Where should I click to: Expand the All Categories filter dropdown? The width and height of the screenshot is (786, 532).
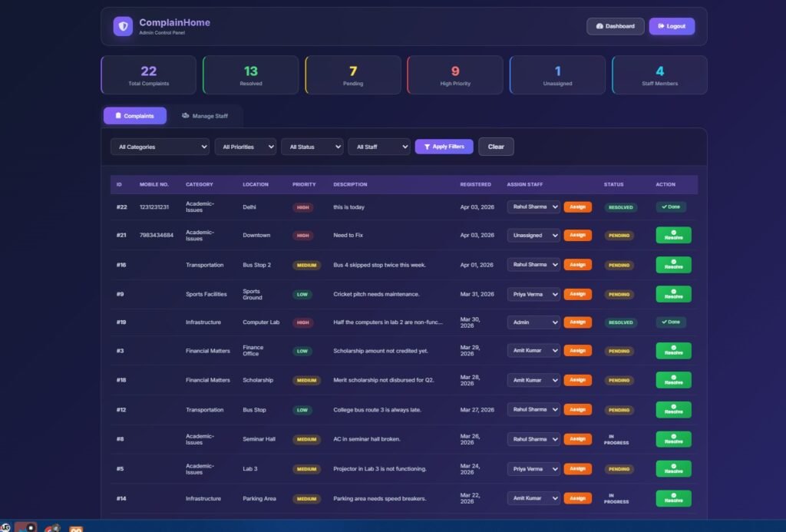click(159, 147)
